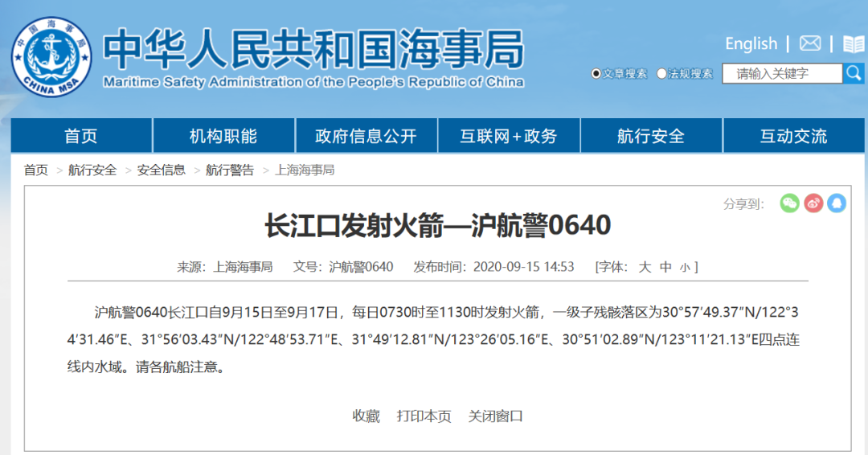Viewport: 868px width, 455px height.
Task: Open the 首页 navigation tab
Action: [81, 136]
